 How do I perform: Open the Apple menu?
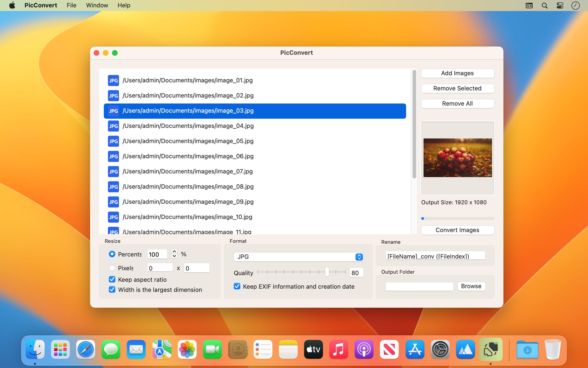click(12, 5)
